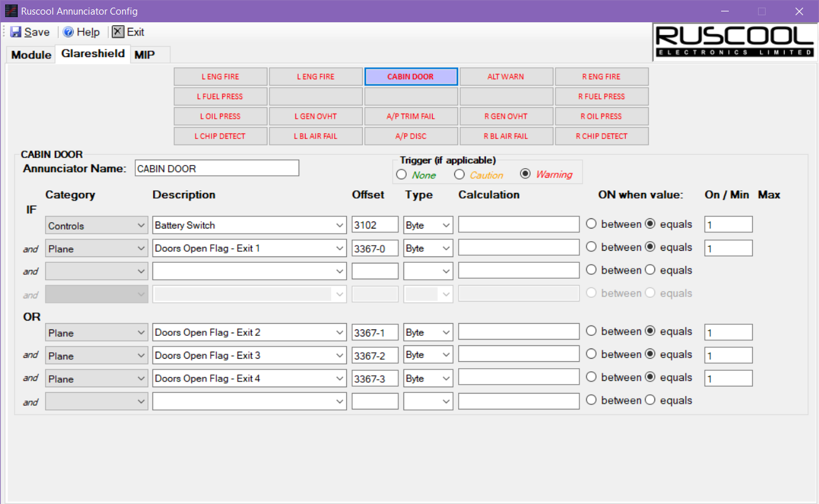Select the L FUEL PRESS annunciator

220,96
